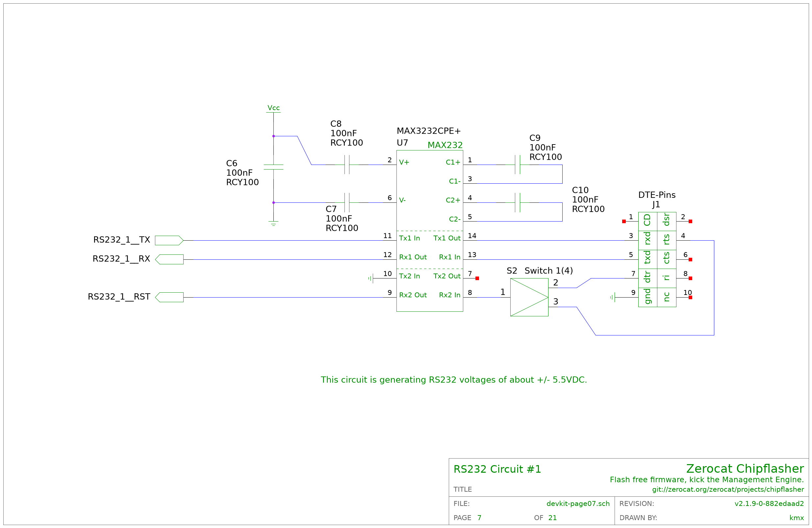
Task: Select the S2 switch triangle symbol
Action: [x=529, y=297]
